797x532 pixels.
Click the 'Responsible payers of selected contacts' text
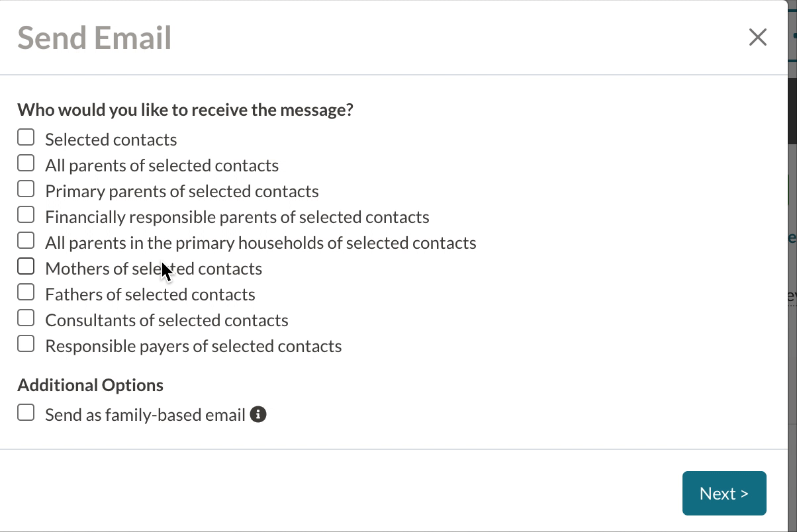(193, 346)
